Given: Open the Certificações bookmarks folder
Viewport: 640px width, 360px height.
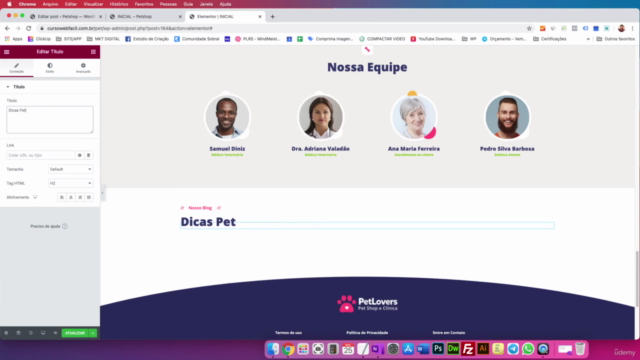Looking at the screenshot, I should pos(550,39).
